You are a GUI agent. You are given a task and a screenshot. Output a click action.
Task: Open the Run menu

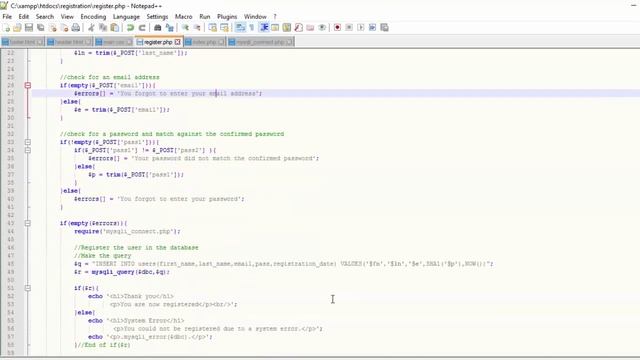point(204,17)
